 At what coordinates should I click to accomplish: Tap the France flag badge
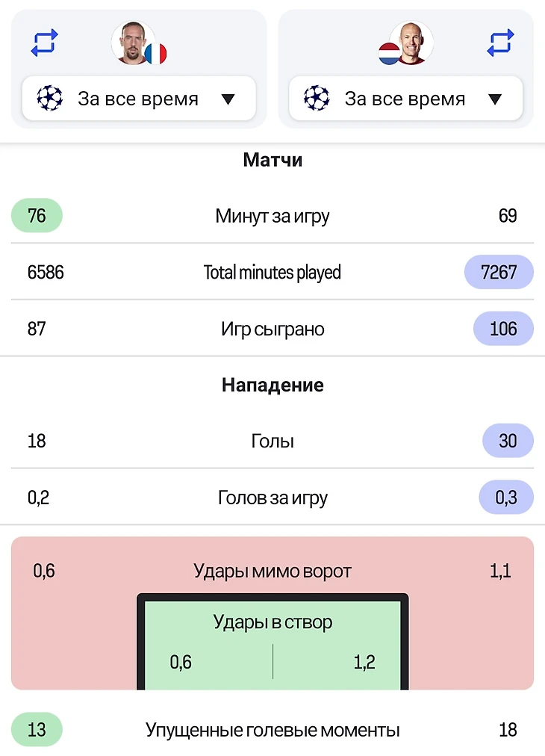(x=155, y=54)
